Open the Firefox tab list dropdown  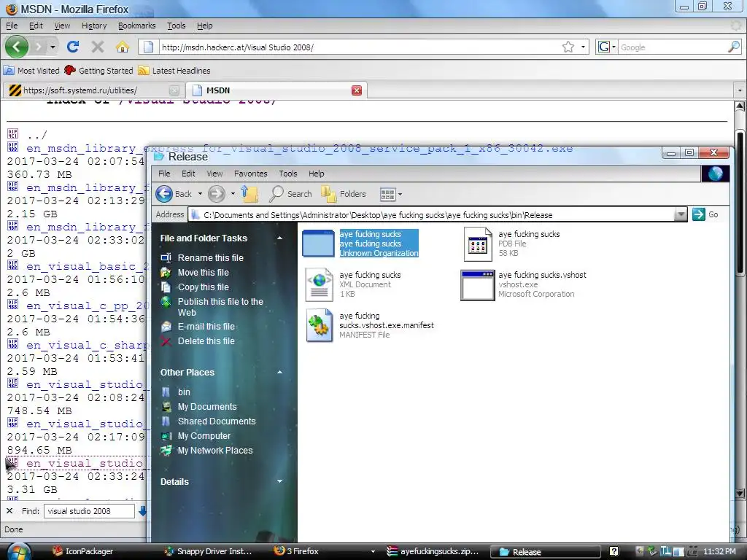tap(740, 90)
